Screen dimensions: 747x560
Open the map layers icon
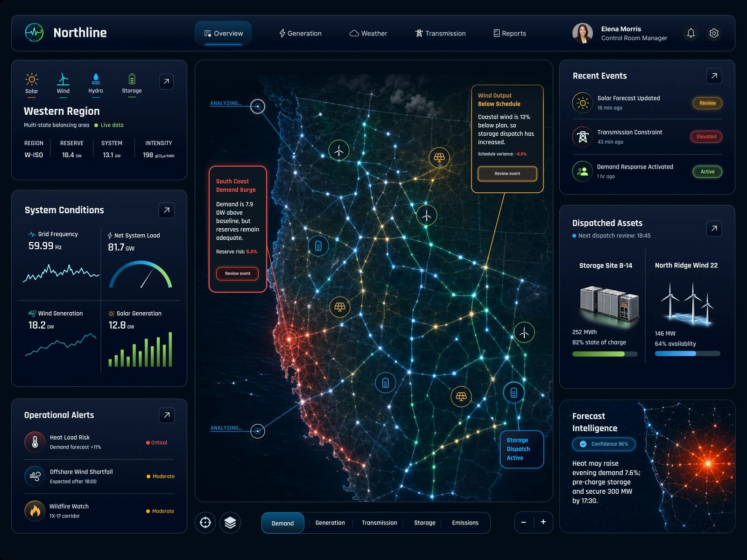[x=230, y=523]
